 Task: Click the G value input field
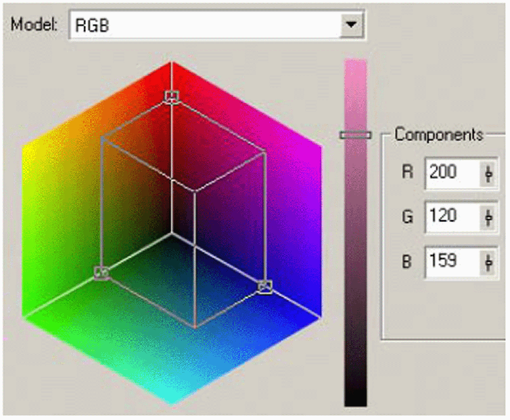pyautogui.click(x=453, y=217)
